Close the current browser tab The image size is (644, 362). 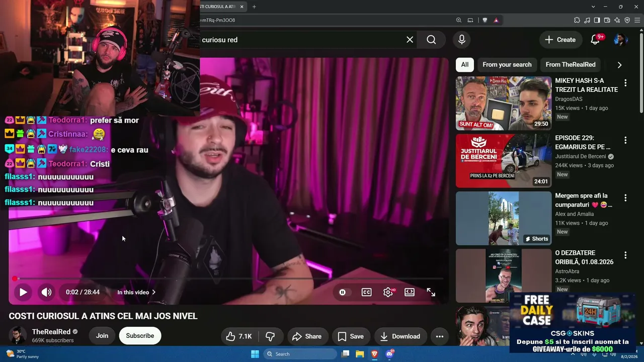[242, 7]
